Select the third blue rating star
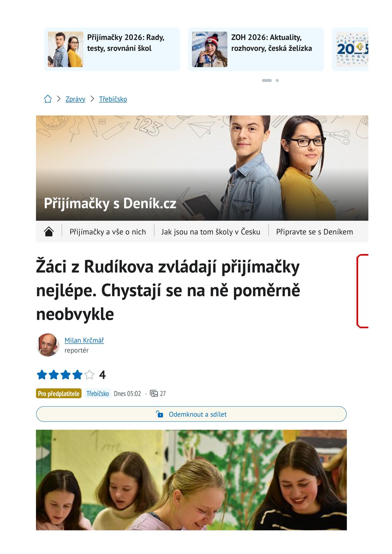 click(66, 375)
